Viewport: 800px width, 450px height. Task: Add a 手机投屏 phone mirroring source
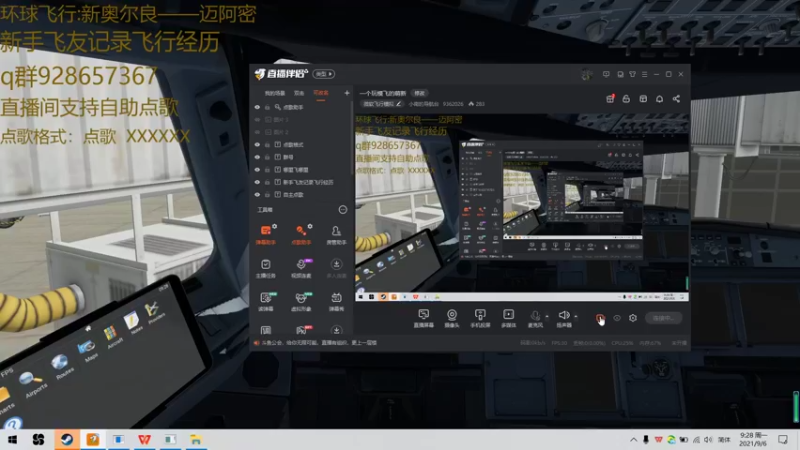pos(480,318)
